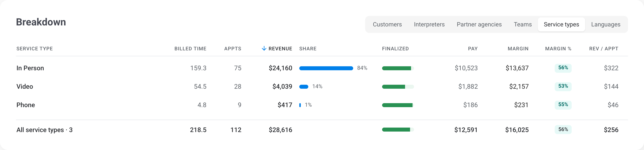Select the Partner agencies tab
The width and height of the screenshot is (644, 150).
[x=479, y=24]
